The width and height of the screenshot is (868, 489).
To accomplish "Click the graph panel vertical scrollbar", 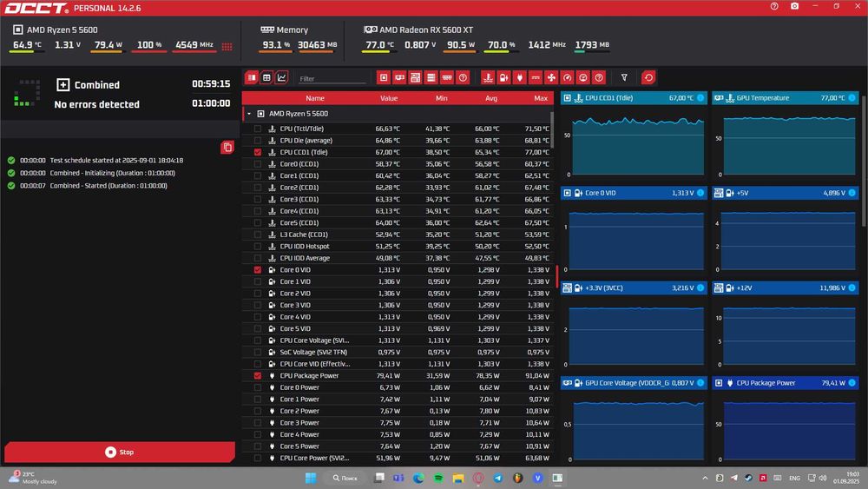I will [x=865, y=161].
